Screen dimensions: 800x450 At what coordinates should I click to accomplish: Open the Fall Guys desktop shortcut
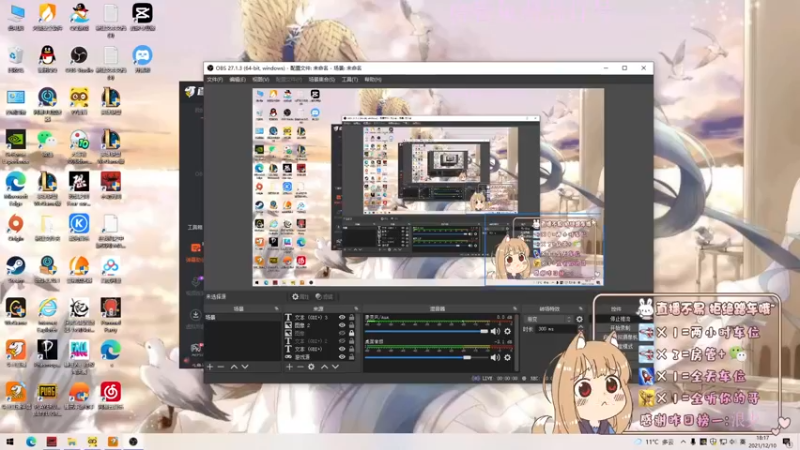79,356
